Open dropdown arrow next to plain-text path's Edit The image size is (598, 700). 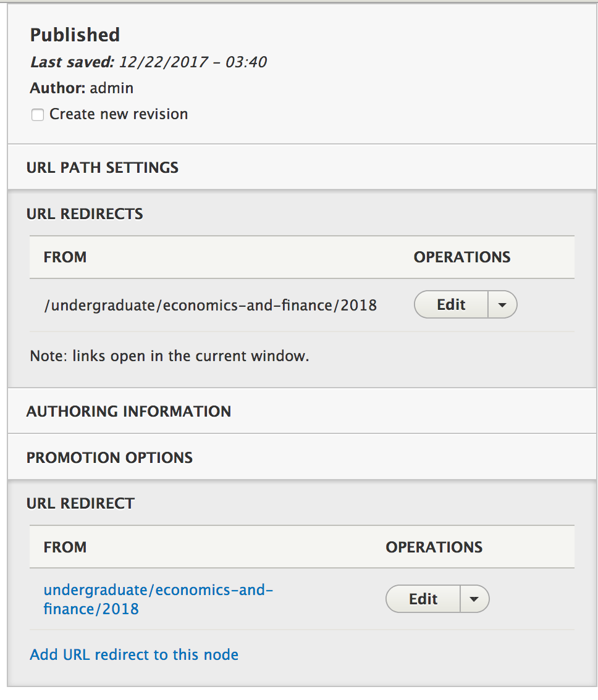(502, 305)
